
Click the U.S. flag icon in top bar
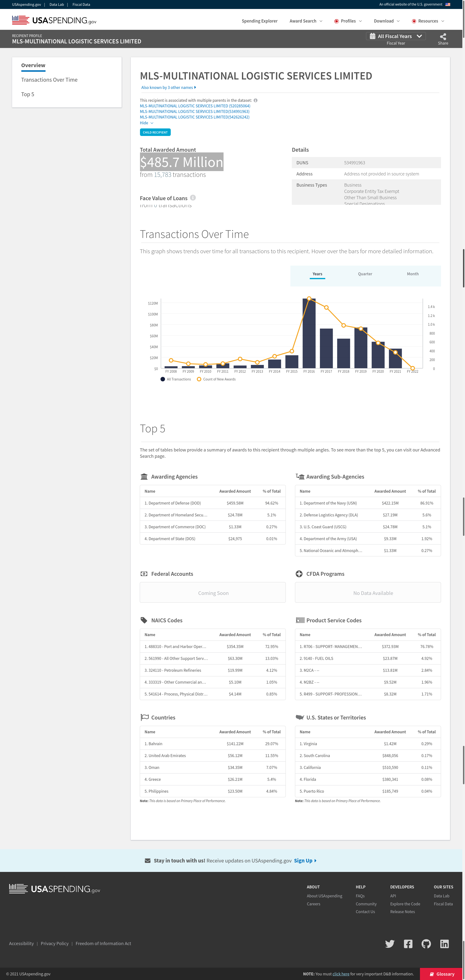448,5
